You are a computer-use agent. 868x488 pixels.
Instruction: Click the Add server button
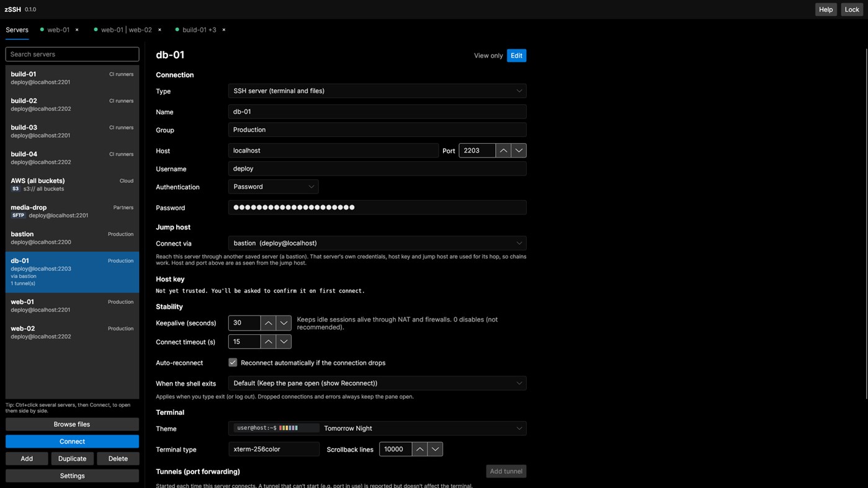27,459
